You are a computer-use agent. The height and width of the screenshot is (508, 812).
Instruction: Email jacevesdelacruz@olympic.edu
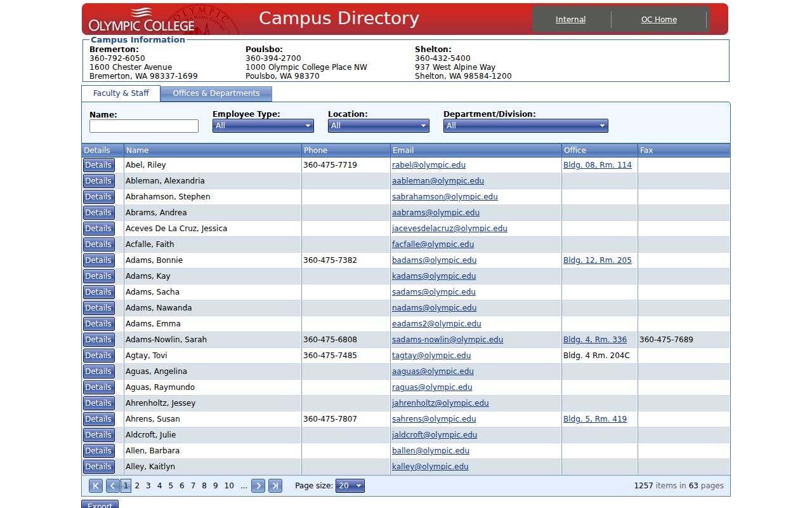click(x=450, y=229)
